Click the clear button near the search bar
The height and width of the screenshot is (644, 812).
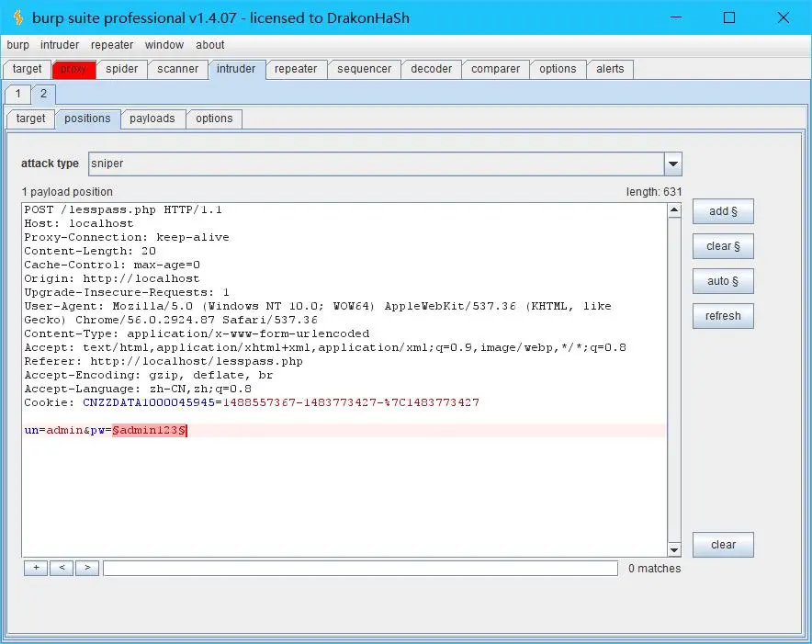point(723,545)
